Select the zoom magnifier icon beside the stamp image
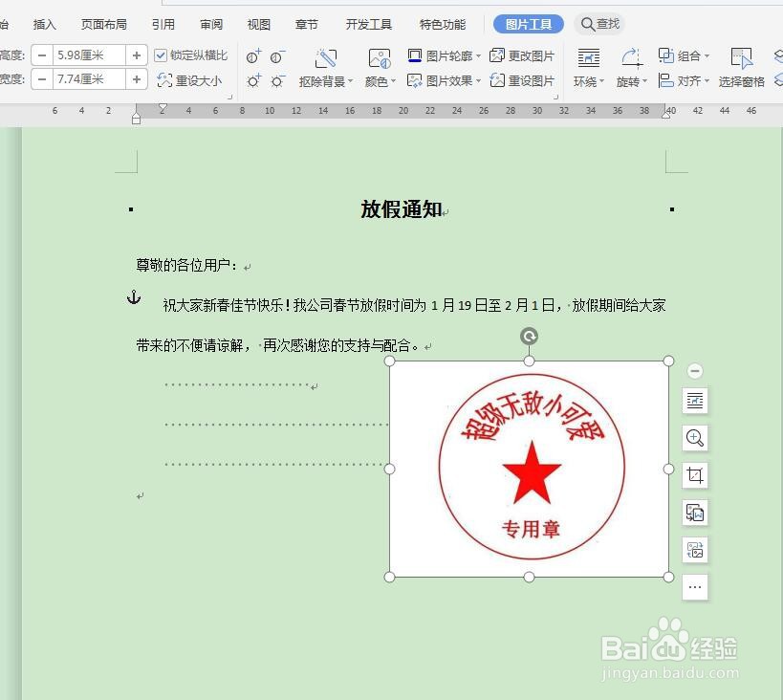The width and height of the screenshot is (783, 700). [695, 438]
